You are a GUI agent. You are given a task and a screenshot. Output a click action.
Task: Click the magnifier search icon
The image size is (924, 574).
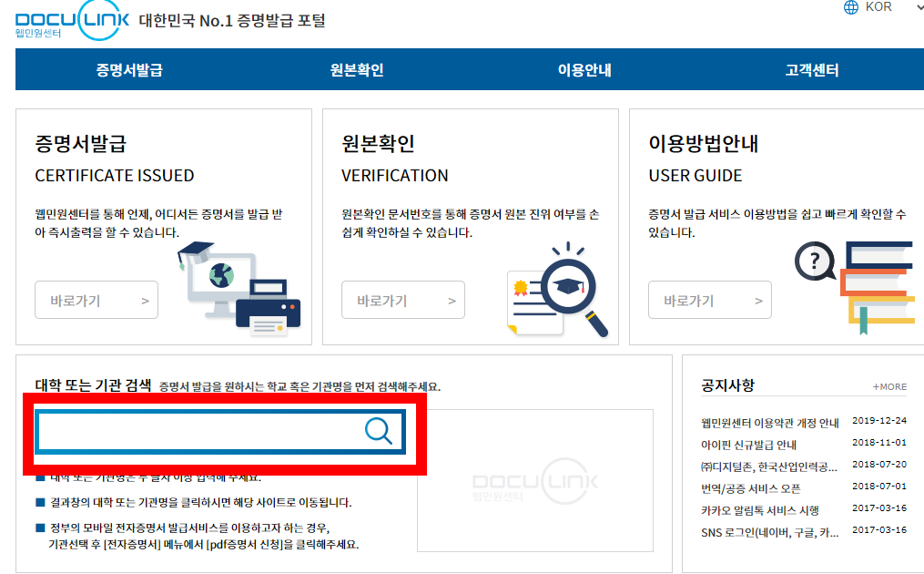(377, 432)
